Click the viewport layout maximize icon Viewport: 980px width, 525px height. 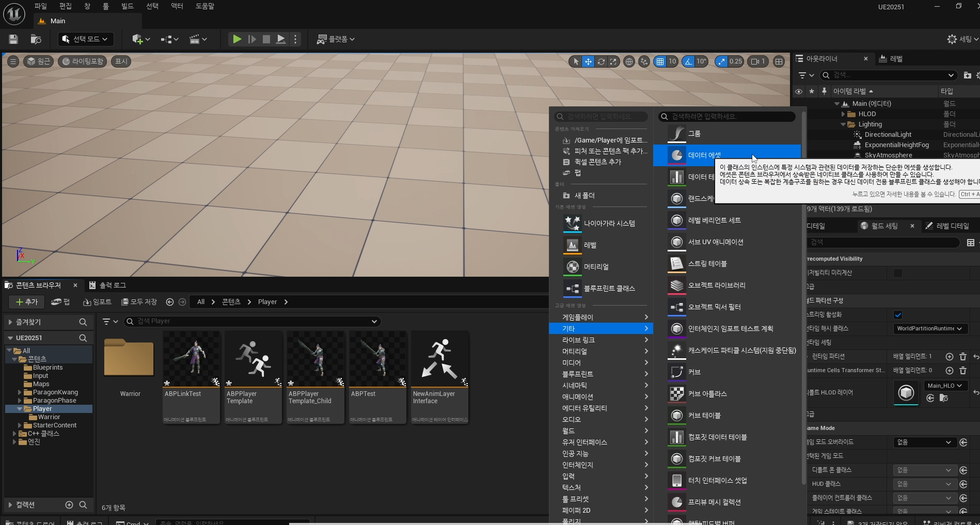(x=779, y=61)
